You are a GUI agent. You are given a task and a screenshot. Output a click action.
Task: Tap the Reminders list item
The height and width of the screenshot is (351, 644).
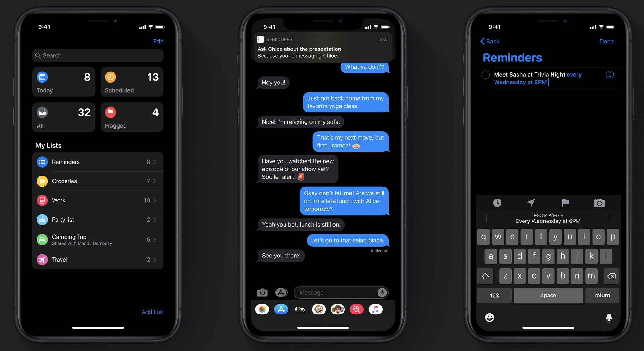(97, 162)
